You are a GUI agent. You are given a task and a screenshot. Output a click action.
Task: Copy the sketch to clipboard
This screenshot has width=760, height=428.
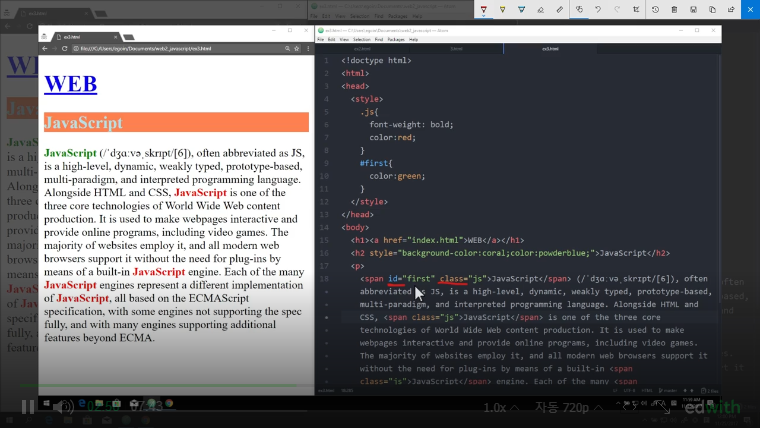click(x=712, y=10)
